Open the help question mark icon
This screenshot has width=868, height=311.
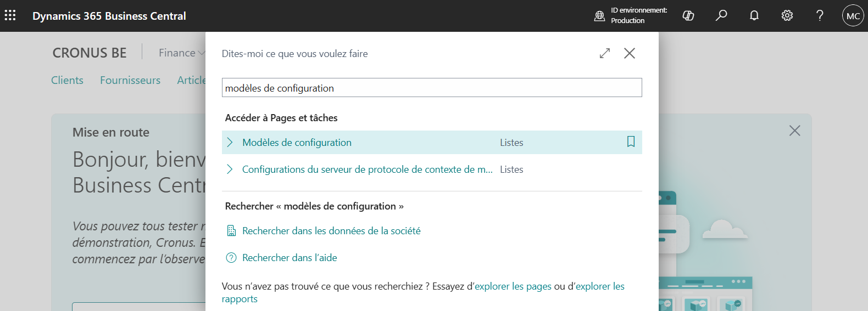click(x=820, y=15)
